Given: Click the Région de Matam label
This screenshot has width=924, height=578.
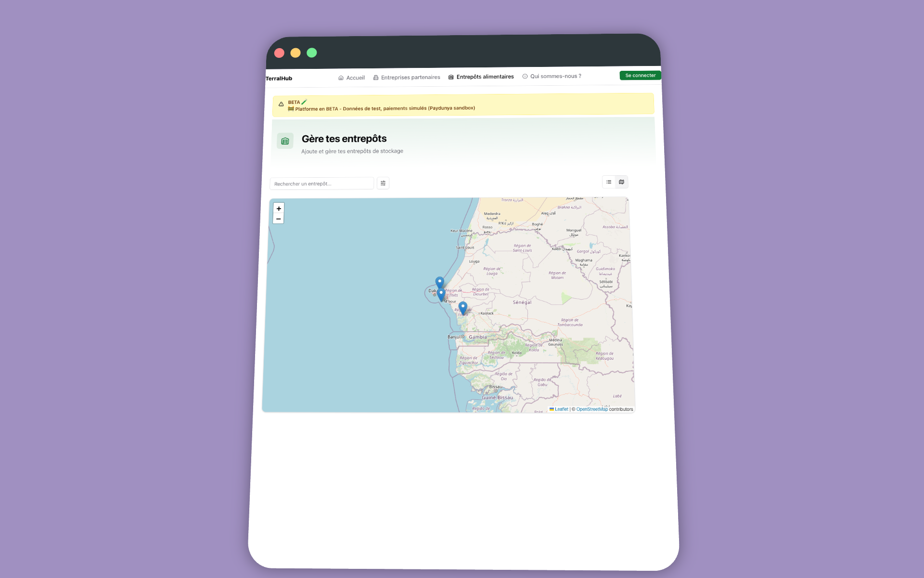Looking at the screenshot, I should pos(557,275).
